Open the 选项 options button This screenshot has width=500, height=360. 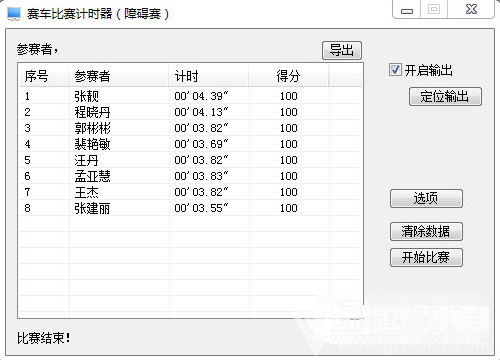click(426, 198)
